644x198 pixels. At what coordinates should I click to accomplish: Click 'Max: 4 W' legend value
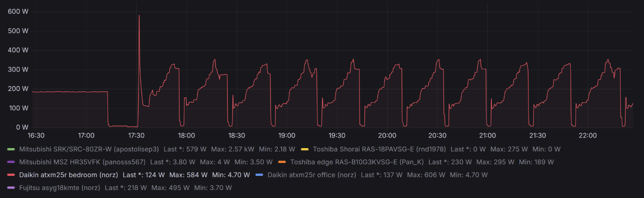tap(215, 162)
